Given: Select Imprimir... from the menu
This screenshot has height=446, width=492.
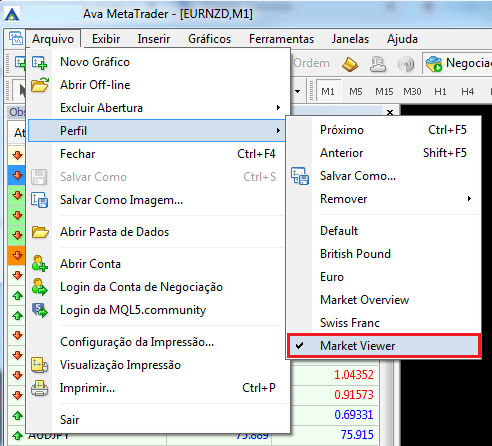Looking at the screenshot, I should pos(157,388).
